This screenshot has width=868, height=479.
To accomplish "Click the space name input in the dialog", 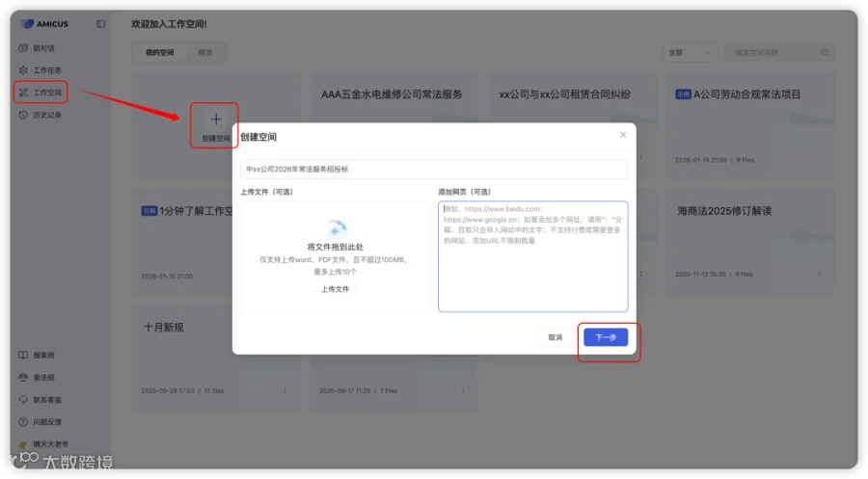I will pyautogui.click(x=434, y=170).
